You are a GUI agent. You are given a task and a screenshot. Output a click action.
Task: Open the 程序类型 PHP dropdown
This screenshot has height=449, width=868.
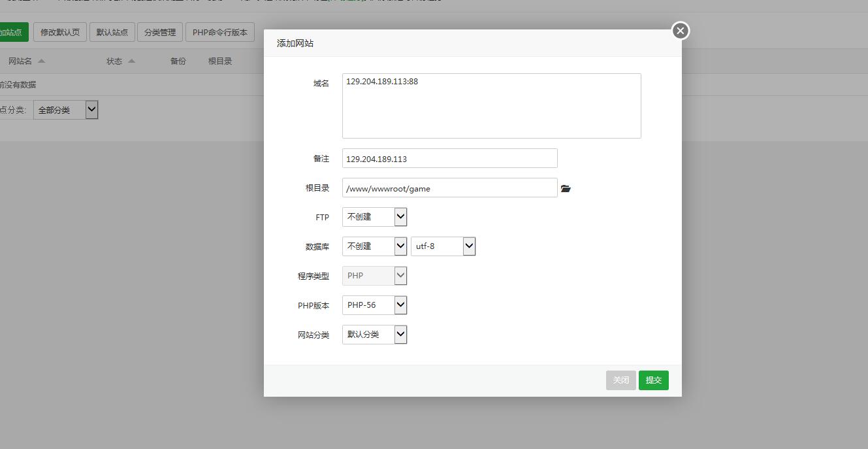pyautogui.click(x=374, y=276)
